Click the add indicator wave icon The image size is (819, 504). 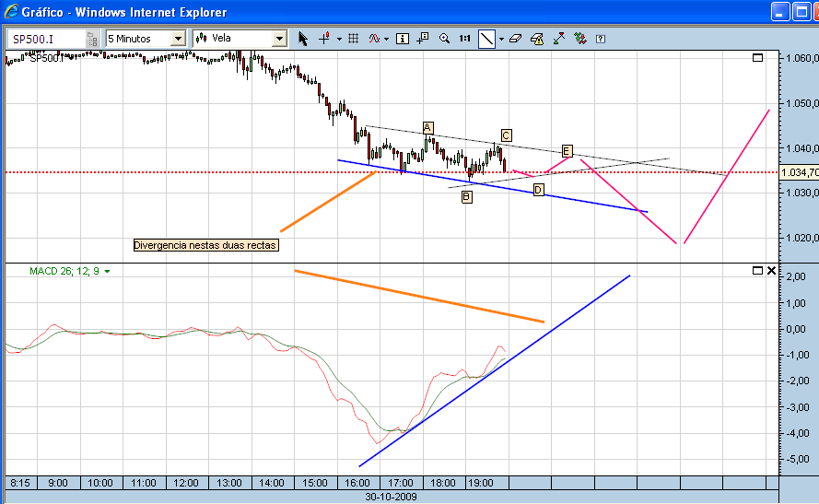tap(374, 39)
